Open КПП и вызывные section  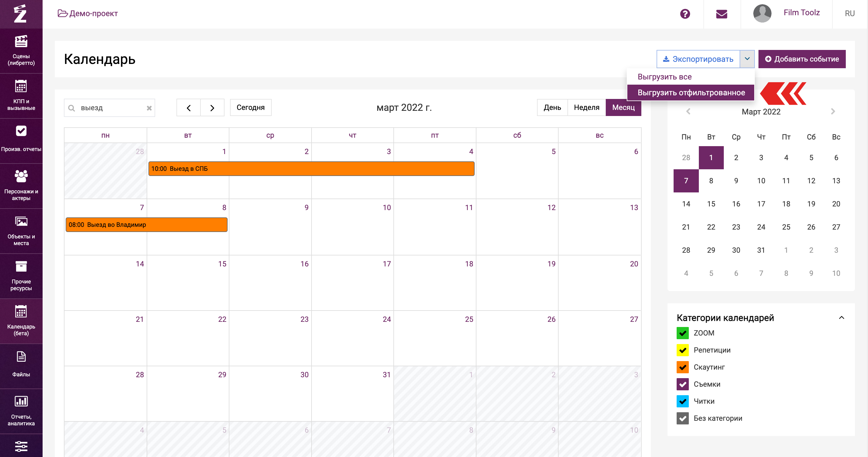(x=21, y=96)
